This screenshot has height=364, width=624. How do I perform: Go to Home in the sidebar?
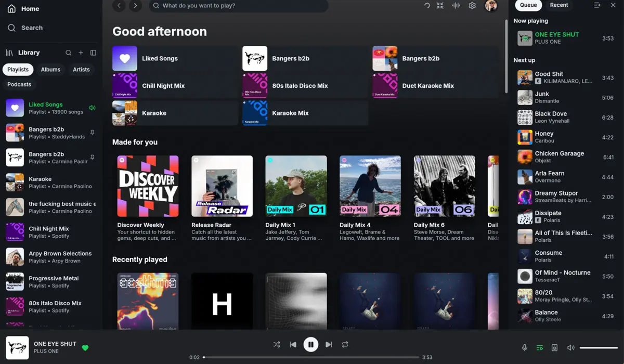coord(23,9)
